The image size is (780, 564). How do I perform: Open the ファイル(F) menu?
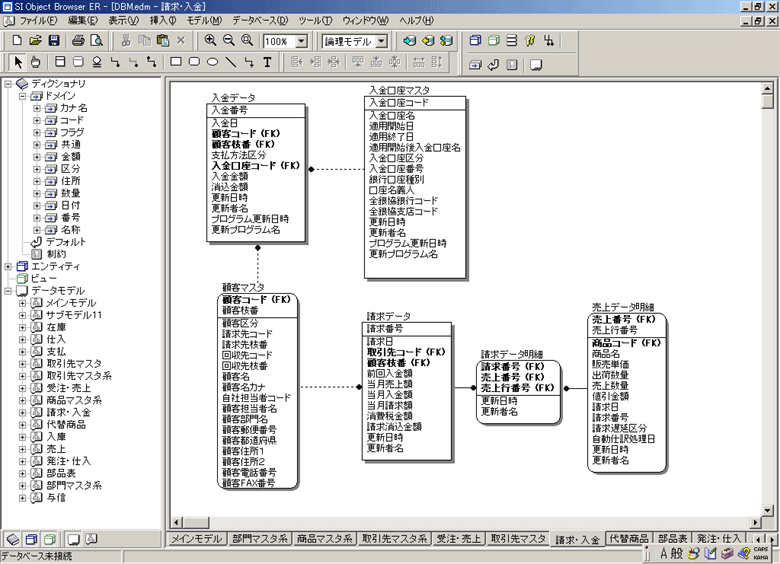pos(38,20)
